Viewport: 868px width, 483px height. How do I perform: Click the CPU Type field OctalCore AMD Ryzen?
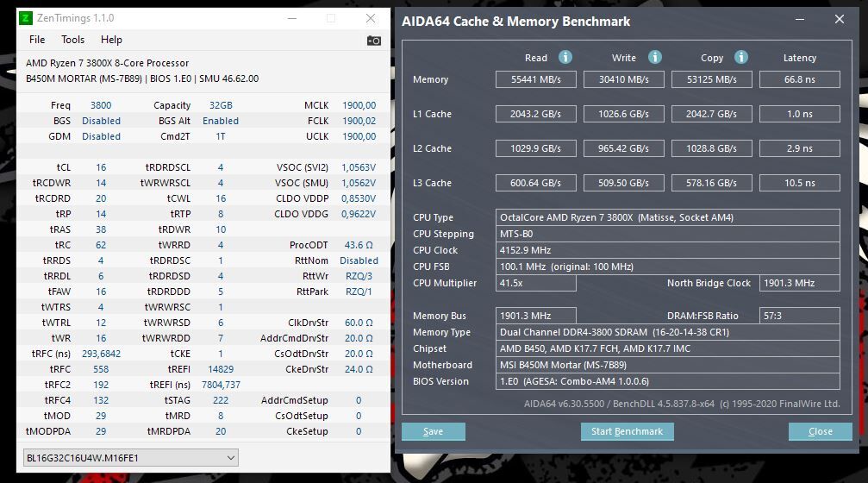tap(668, 217)
